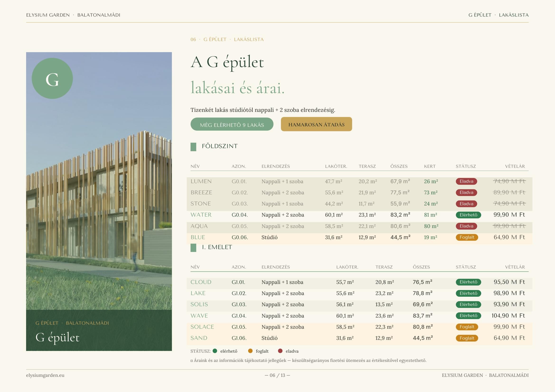Click the 81 m² garden value
The image size is (555, 392).
pyautogui.click(x=430, y=214)
